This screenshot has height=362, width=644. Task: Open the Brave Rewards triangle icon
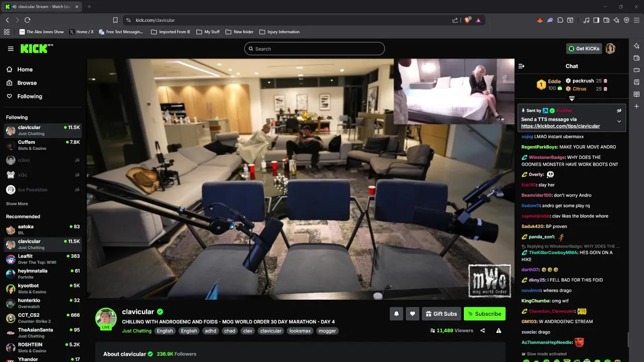tap(478, 20)
